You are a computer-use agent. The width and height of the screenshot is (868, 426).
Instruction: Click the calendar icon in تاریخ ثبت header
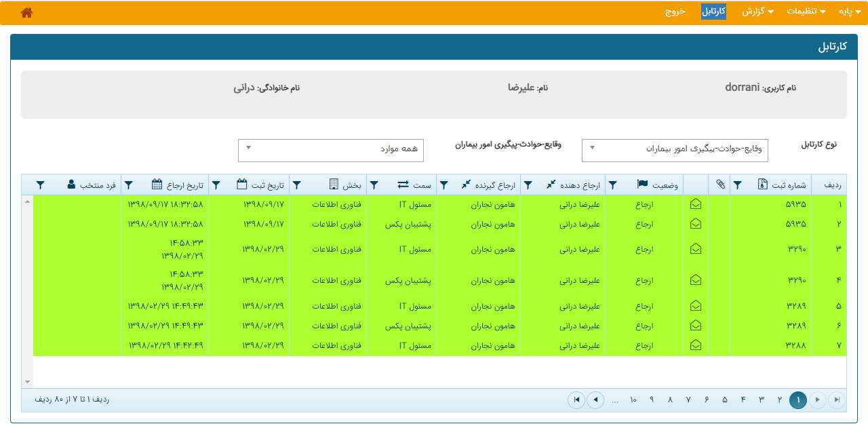[242, 184]
